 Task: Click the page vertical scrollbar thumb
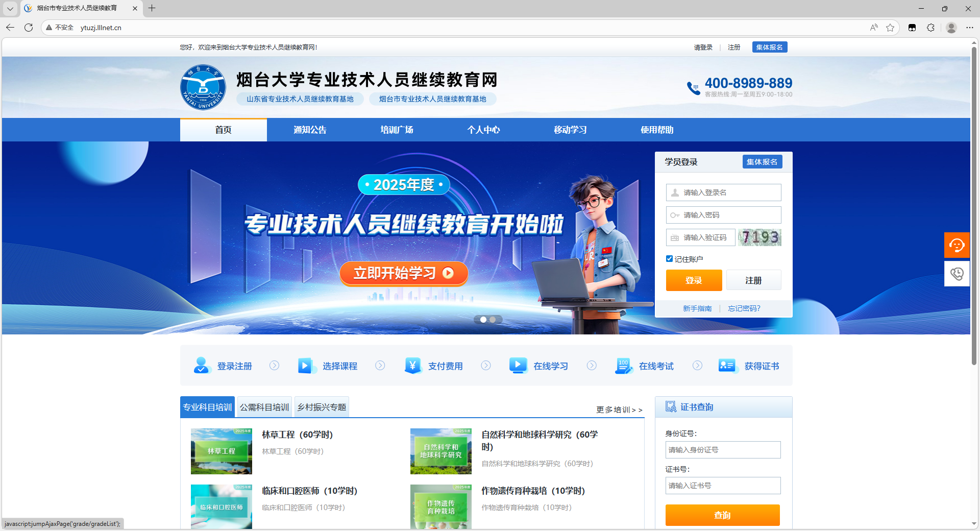tap(974, 205)
